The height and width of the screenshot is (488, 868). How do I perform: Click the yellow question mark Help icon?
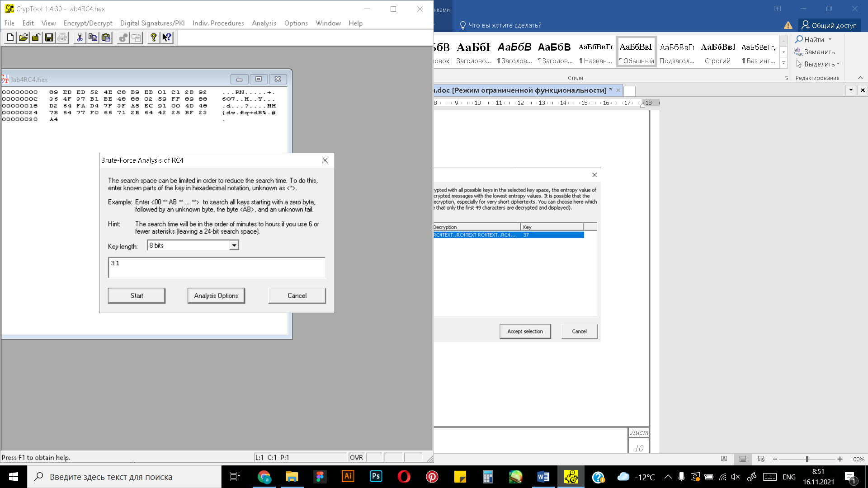click(154, 38)
